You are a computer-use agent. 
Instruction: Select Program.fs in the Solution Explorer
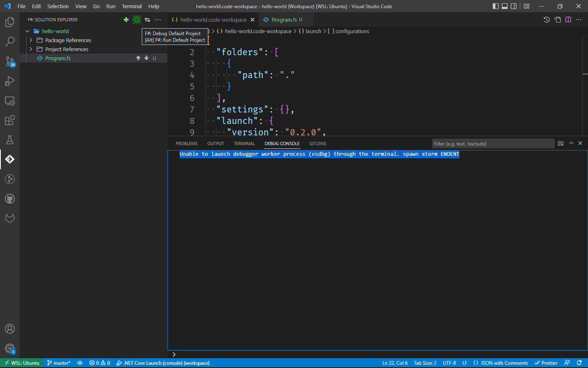coord(58,58)
